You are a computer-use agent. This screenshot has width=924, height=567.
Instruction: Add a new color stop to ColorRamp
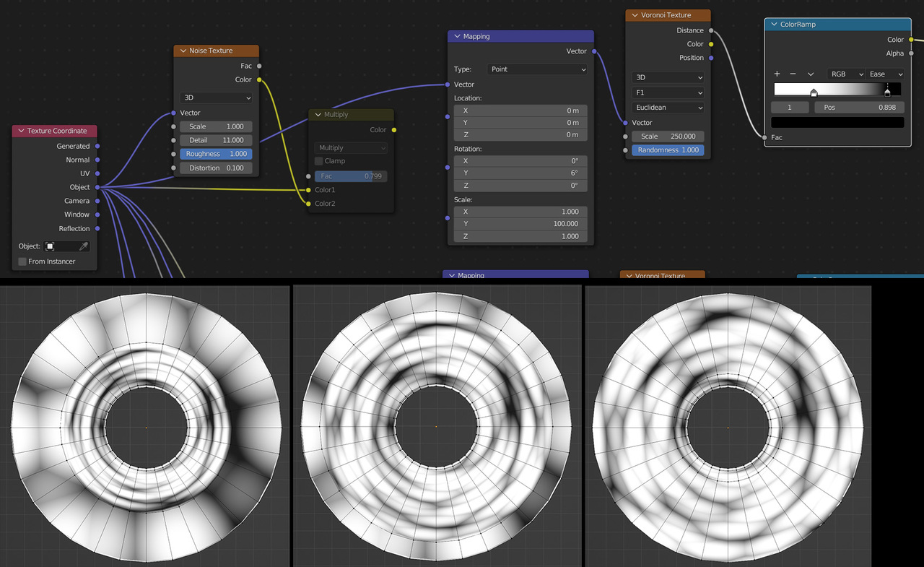tap(777, 74)
